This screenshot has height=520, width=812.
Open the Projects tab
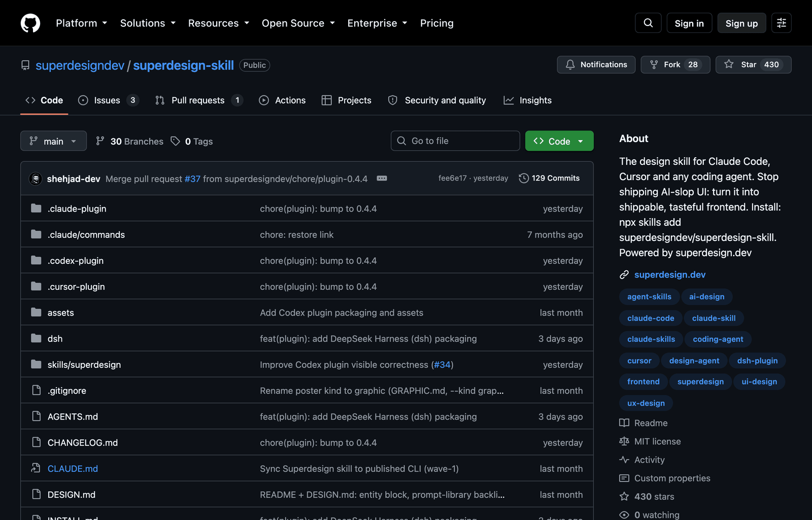(347, 100)
